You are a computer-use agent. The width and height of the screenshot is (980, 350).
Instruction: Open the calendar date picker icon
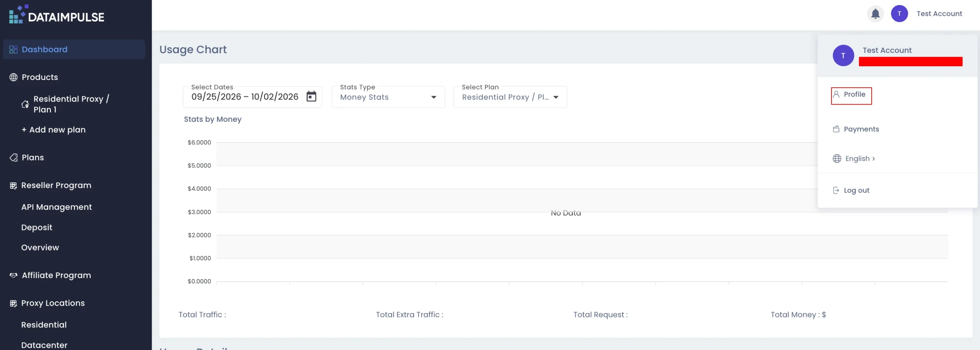point(311,96)
